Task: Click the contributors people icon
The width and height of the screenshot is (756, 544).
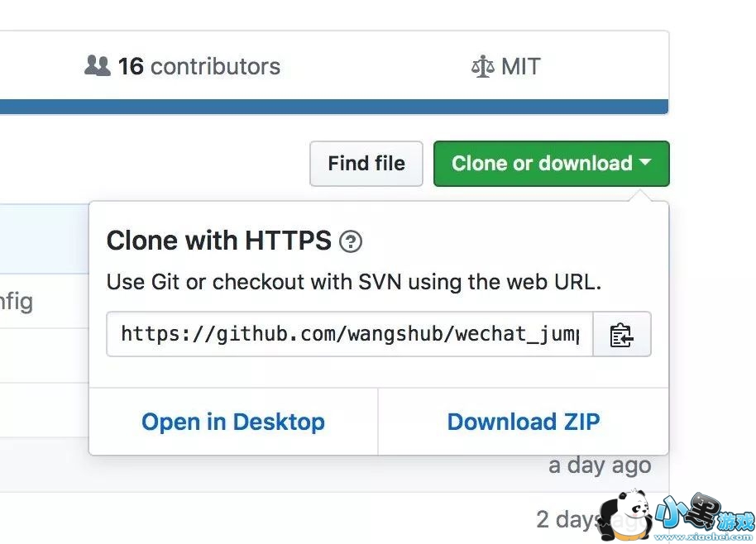Action: point(97,66)
